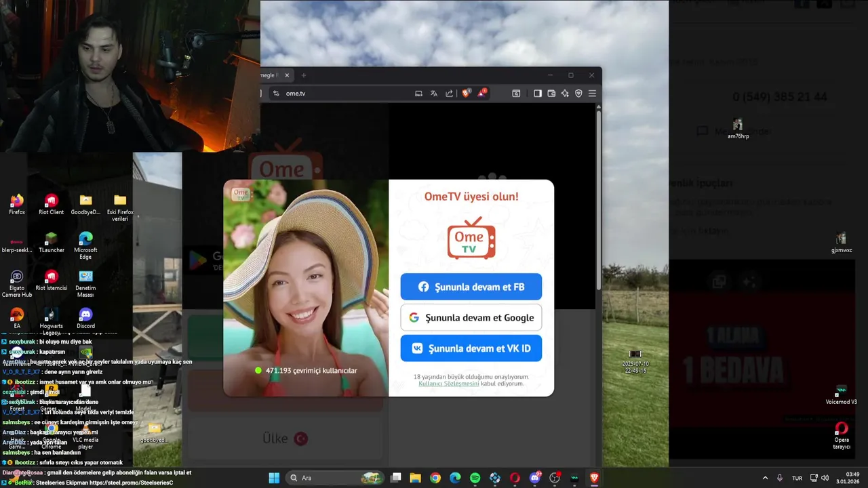
Task: Open File Explorer from the taskbar
Action: point(416,478)
